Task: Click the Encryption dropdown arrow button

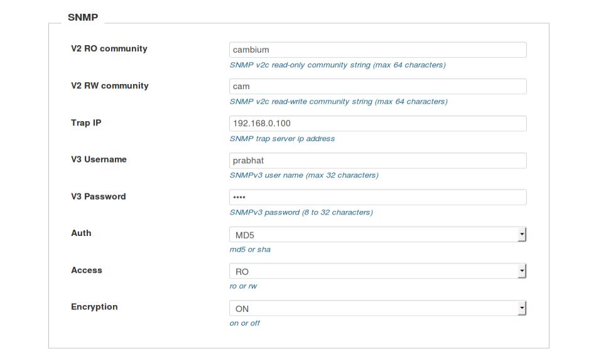Action: click(x=522, y=308)
